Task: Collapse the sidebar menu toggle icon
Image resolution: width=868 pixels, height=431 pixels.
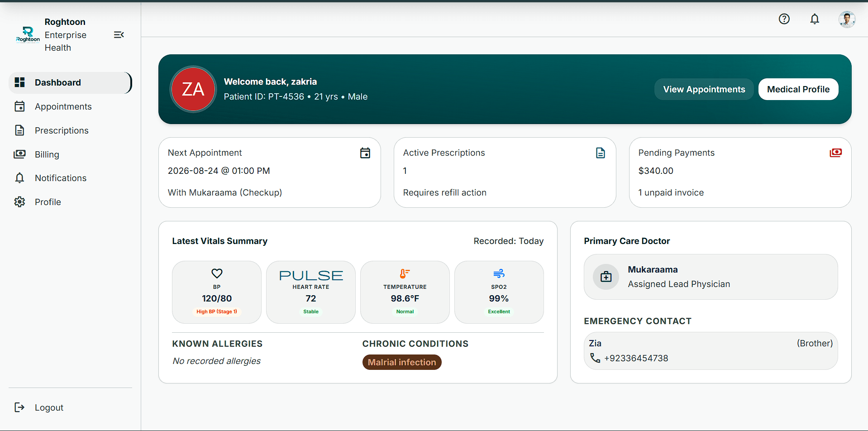Action: (x=119, y=35)
